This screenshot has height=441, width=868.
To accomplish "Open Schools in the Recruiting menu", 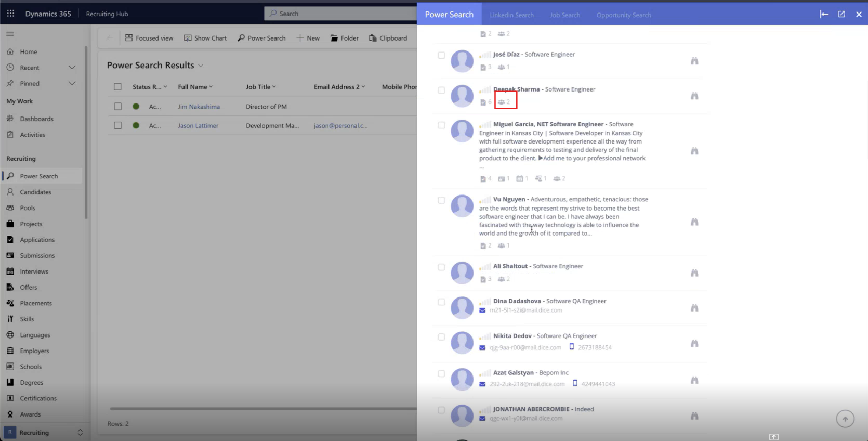I will pyautogui.click(x=31, y=367).
